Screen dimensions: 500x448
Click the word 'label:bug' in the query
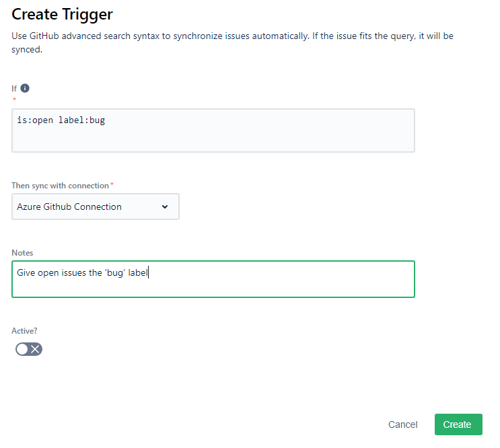(x=81, y=120)
